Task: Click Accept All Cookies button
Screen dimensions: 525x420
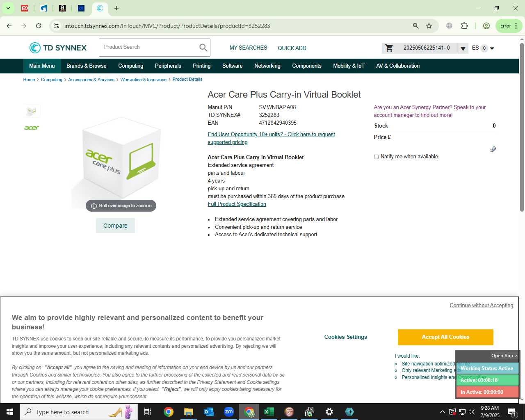Action: [x=445, y=337]
